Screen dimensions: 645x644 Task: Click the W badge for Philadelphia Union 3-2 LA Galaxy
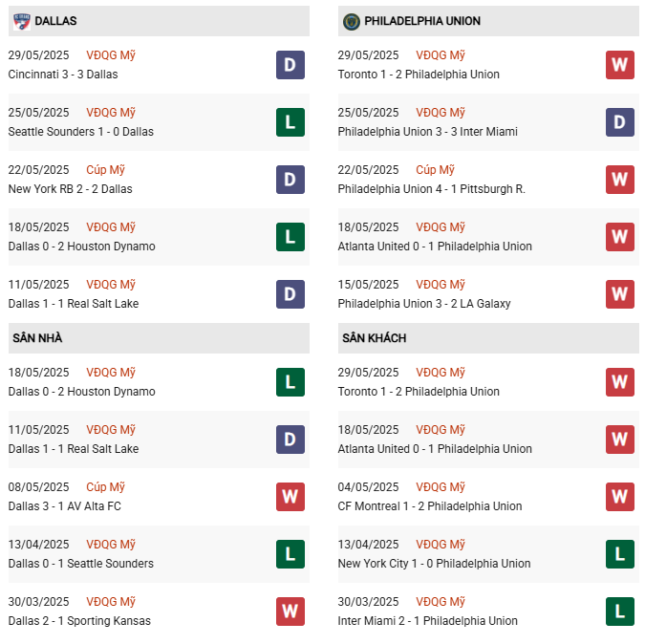[619, 294]
